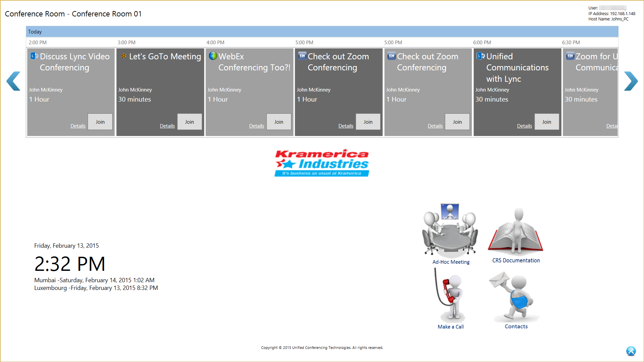Join the Unified Communications with Lync meeting
This screenshot has height=362, width=644.
[x=546, y=122]
